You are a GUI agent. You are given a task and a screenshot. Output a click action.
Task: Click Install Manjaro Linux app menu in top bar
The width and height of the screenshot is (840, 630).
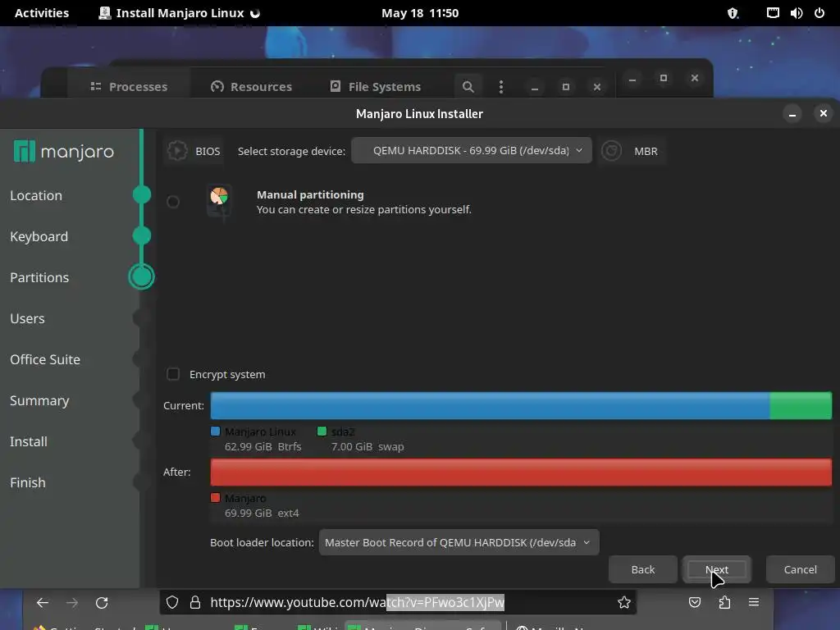[180, 13]
